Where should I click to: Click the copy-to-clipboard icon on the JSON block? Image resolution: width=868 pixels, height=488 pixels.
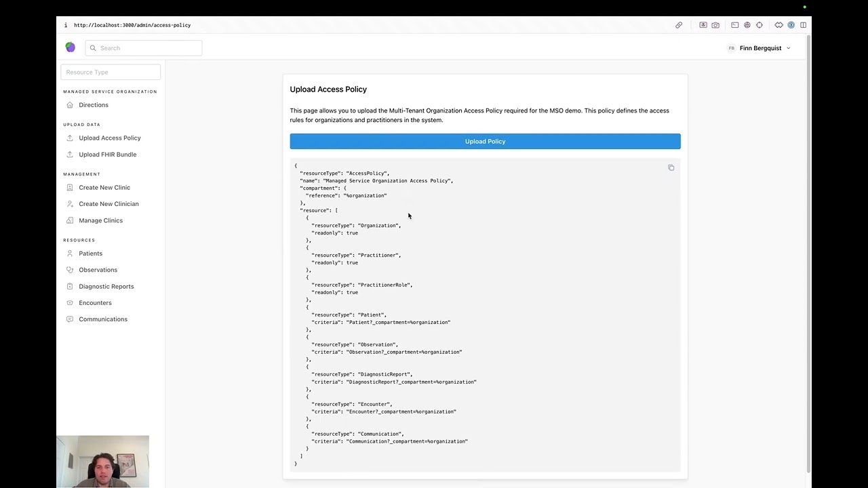click(671, 167)
